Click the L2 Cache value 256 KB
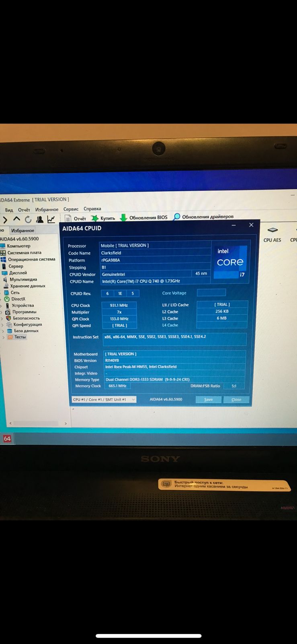Screen dimensions: 297x644 coord(222,311)
